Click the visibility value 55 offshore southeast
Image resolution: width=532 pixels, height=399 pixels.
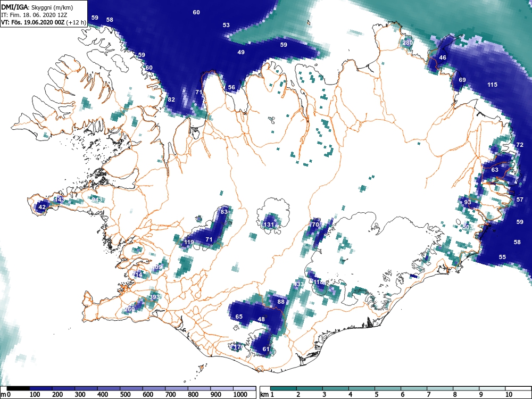[x=502, y=257]
